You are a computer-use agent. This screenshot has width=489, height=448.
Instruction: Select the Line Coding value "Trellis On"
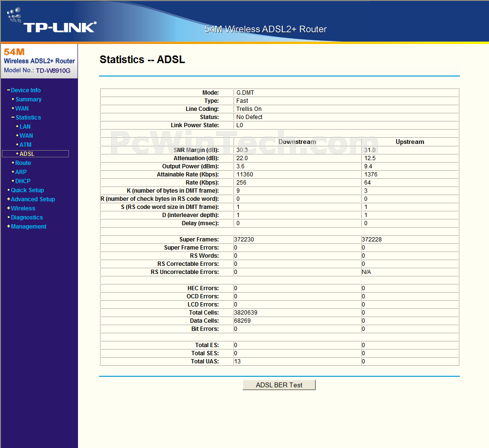tap(249, 109)
